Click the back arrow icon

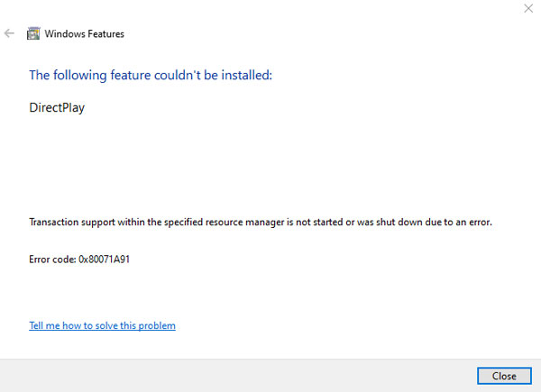click(10, 33)
